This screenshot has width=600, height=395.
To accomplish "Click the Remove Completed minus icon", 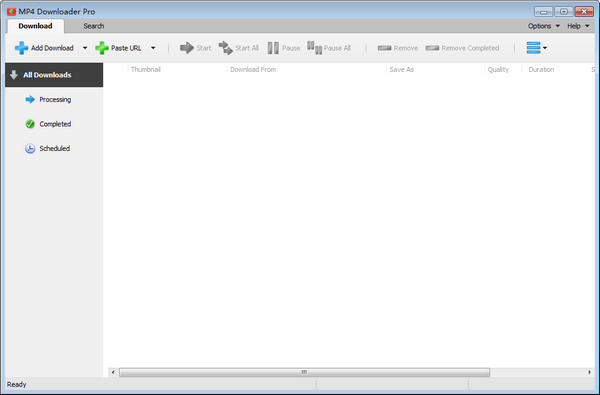I will coord(432,48).
